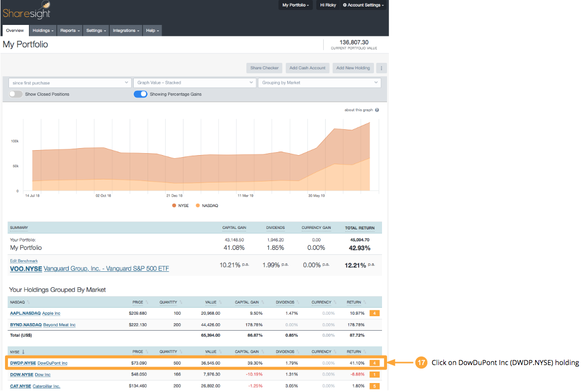
Task: Sort NYSE table by Capital Gain icon
Action: [x=262, y=352]
